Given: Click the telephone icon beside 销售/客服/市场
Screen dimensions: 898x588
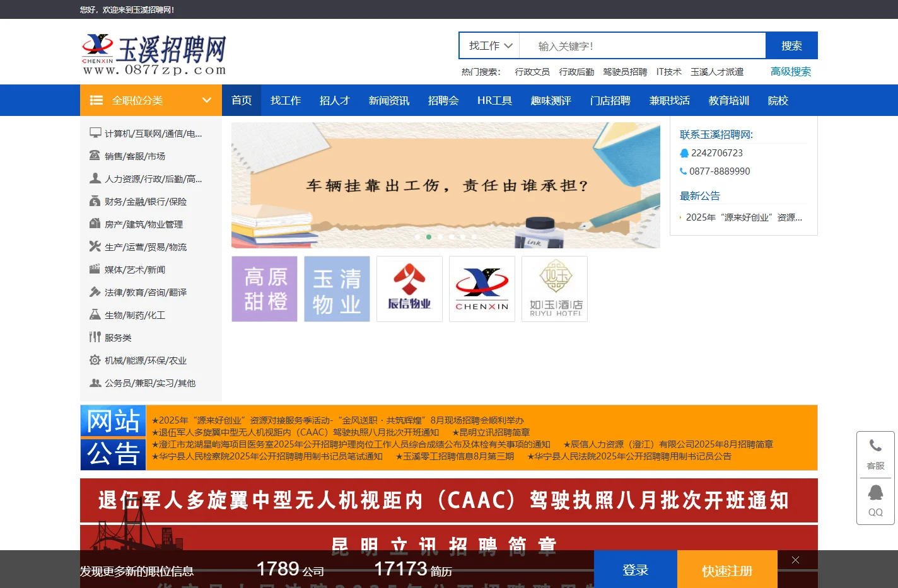Looking at the screenshot, I should pyautogui.click(x=95, y=156).
